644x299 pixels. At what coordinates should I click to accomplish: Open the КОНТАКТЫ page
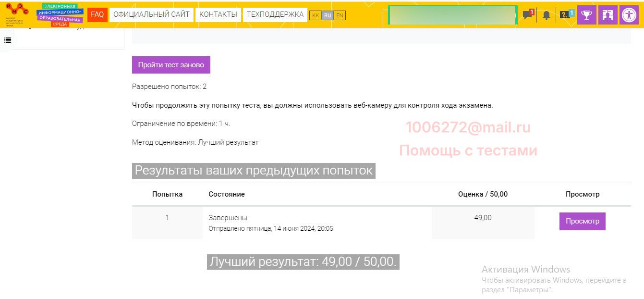coord(218,14)
